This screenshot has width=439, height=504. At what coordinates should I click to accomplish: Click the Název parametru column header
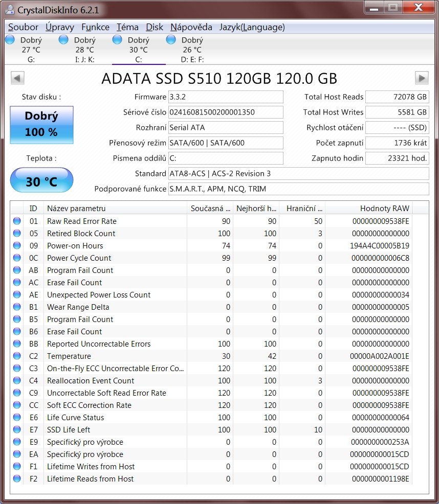pyautogui.click(x=115, y=208)
